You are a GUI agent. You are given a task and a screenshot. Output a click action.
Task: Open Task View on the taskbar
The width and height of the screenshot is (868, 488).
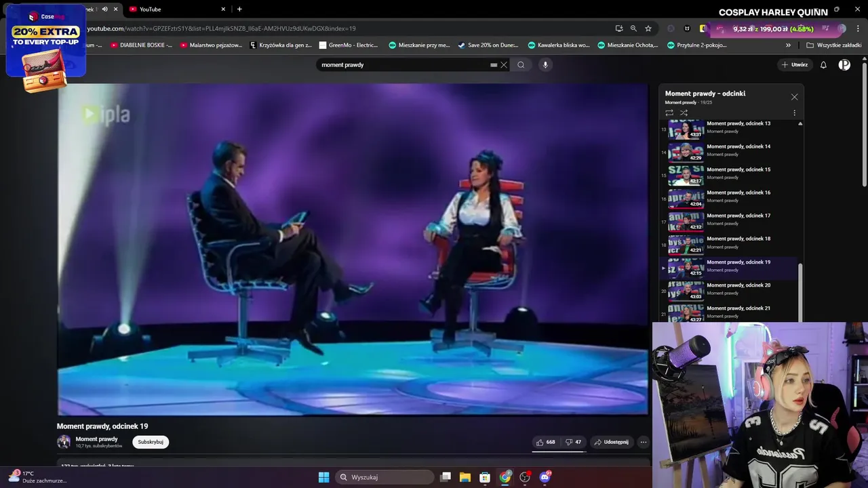coord(446,477)
